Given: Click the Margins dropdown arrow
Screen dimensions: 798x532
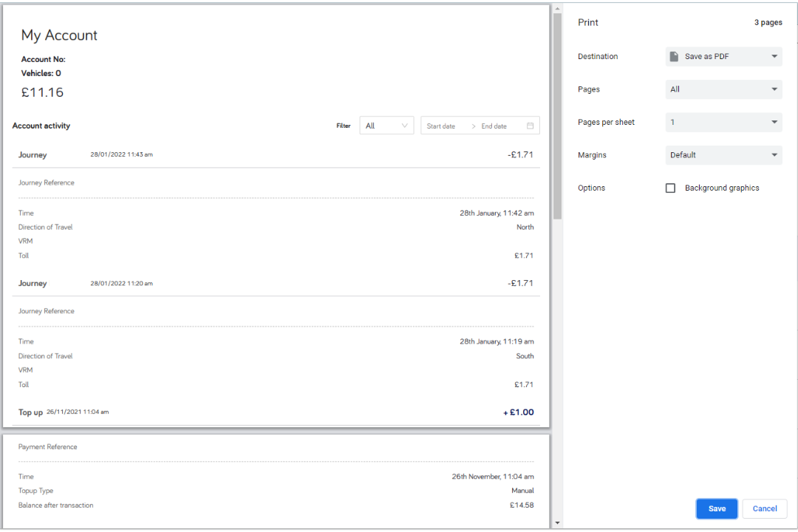Looking at the screenshot, I should (774, 154).
